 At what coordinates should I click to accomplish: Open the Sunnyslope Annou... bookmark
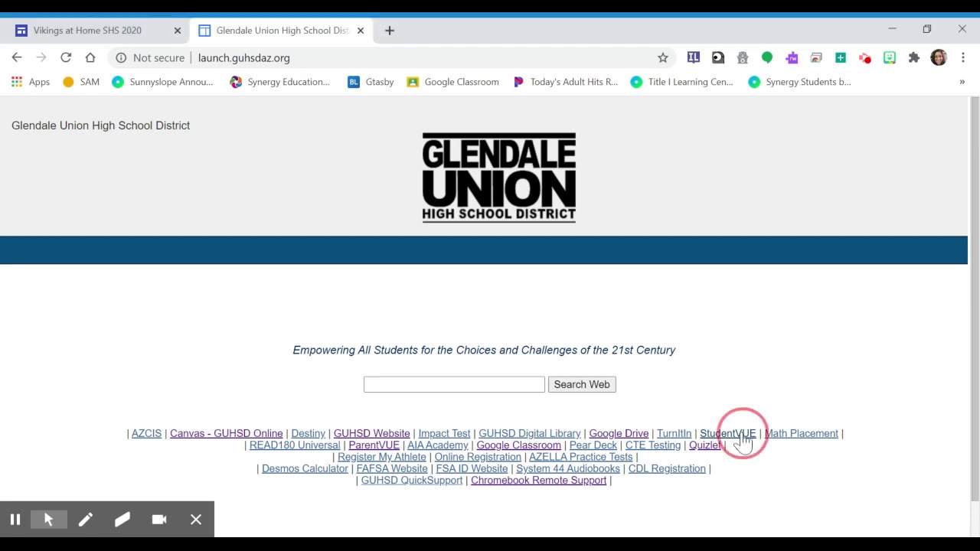click(162, 82)
